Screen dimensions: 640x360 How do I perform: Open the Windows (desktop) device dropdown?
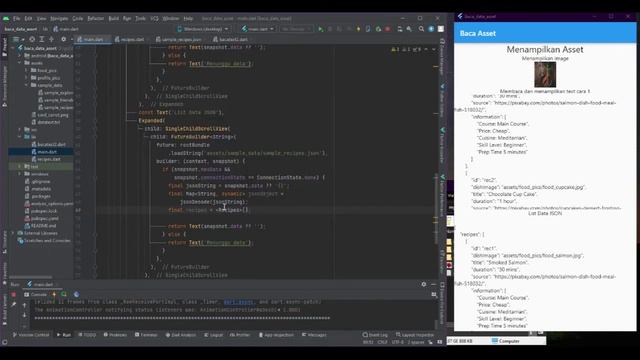click(203, 29)
